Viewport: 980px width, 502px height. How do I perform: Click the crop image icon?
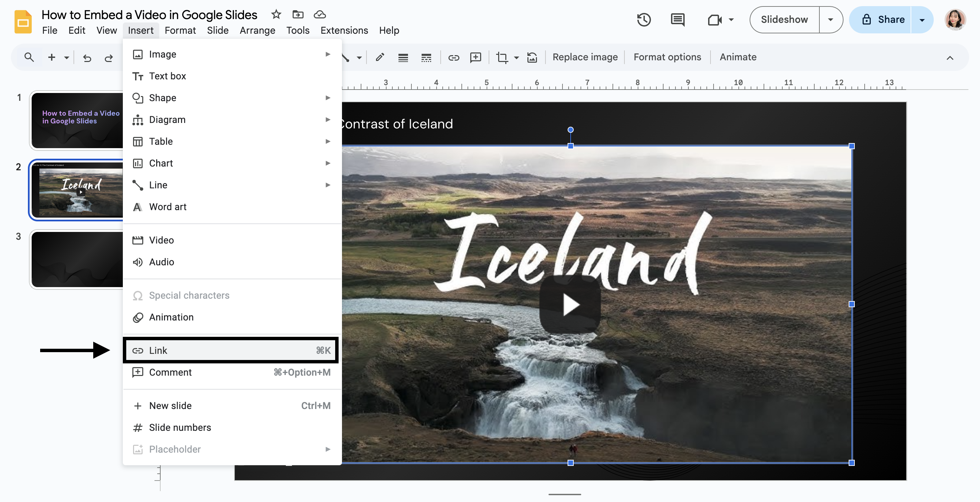(502, 58)
